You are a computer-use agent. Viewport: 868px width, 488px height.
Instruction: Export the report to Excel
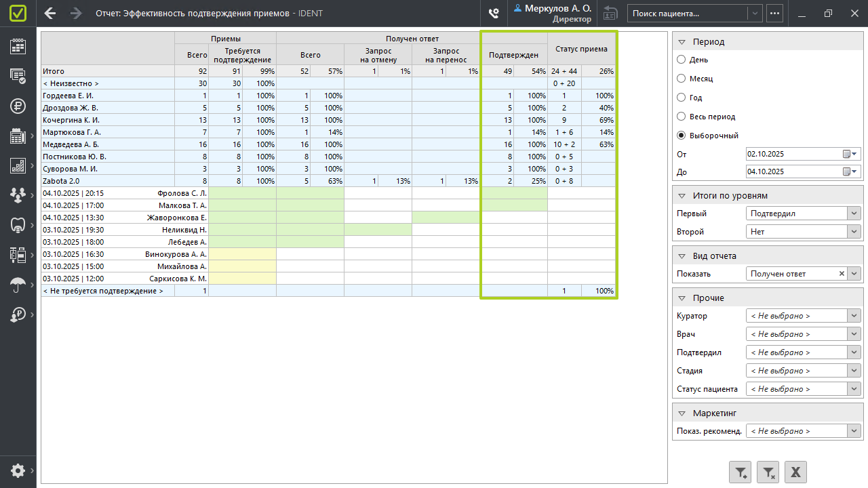click(795, 472)
